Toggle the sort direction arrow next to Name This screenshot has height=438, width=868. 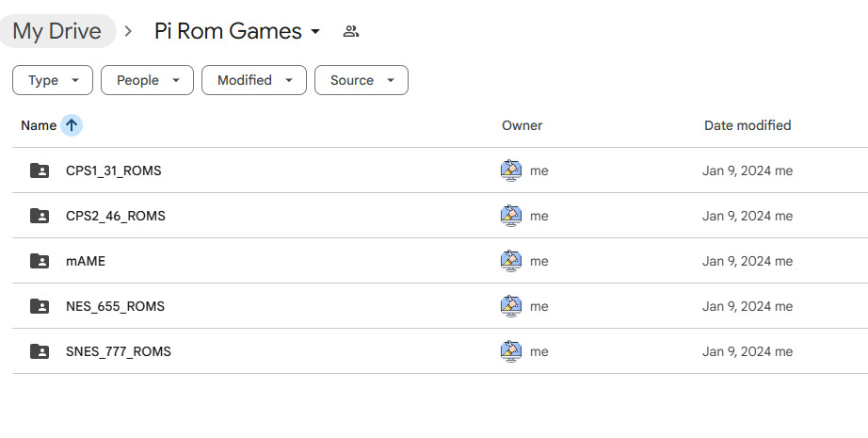(72, 125)
